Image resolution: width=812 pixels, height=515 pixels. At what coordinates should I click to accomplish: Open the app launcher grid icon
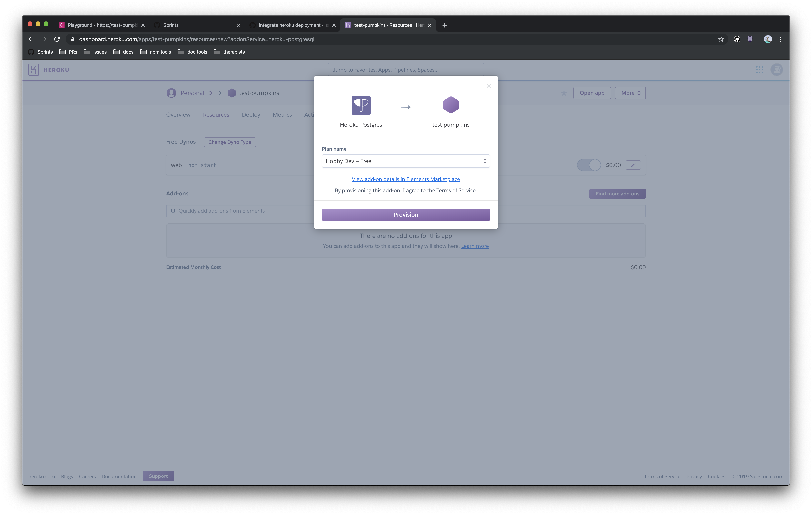(x=760, y=70)
